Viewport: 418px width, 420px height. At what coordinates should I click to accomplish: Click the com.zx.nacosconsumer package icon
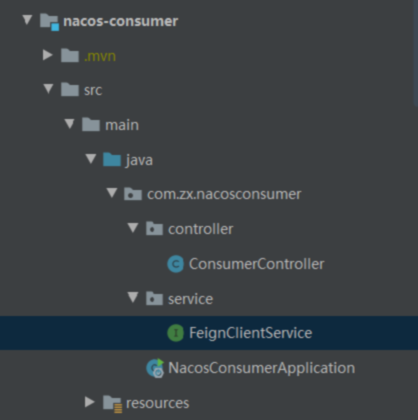(x=133, y=194)
